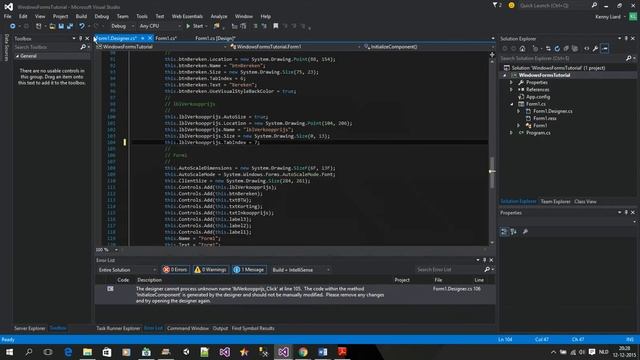Open the Debug configuration dropdown
The height and width of the screenshot is (360, 640).
click(122, 26)
